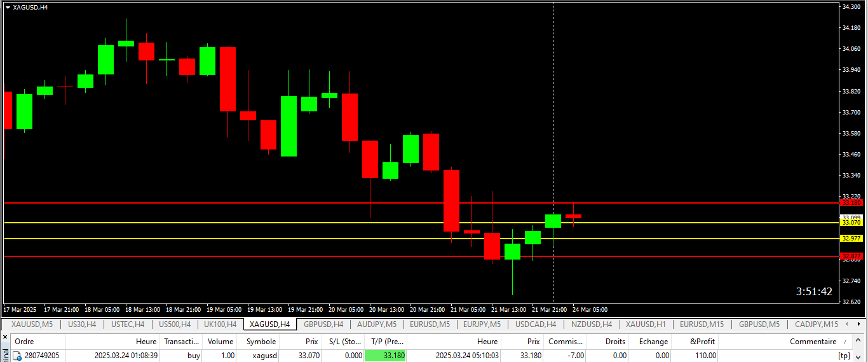
Task: Select the NZDUSD,H4 chart tab
Action: pos(592,324)
